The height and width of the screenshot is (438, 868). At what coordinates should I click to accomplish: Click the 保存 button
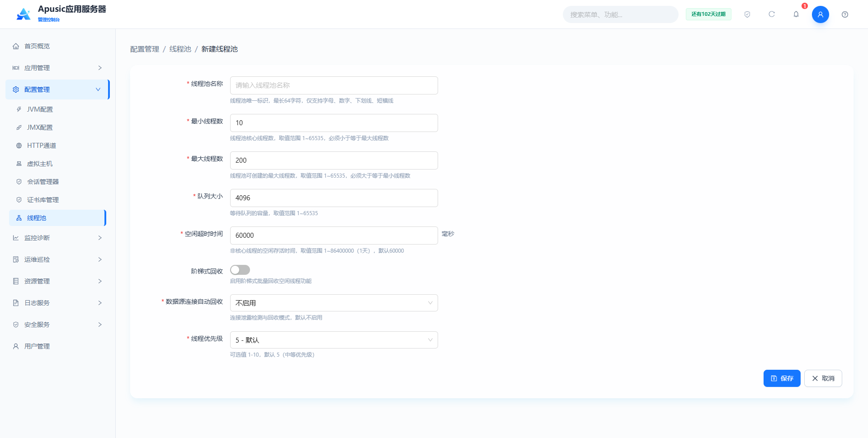point(782,378)
